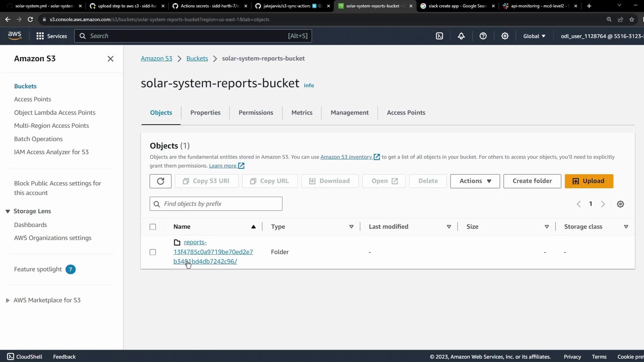The width and height of the screenshot is (644, 362).
Task: Close the Amazon S3 side panel
Action: pos(110,59)
